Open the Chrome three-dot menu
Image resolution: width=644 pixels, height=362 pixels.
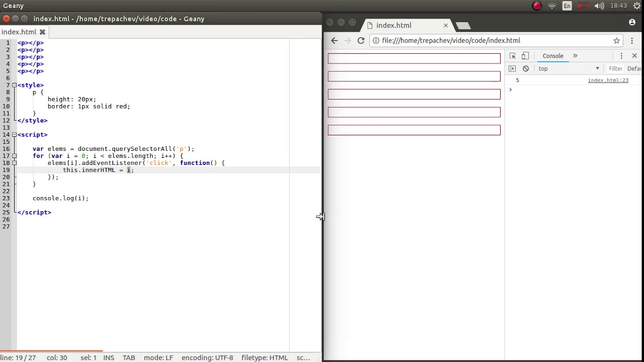(x=632, y=40)
